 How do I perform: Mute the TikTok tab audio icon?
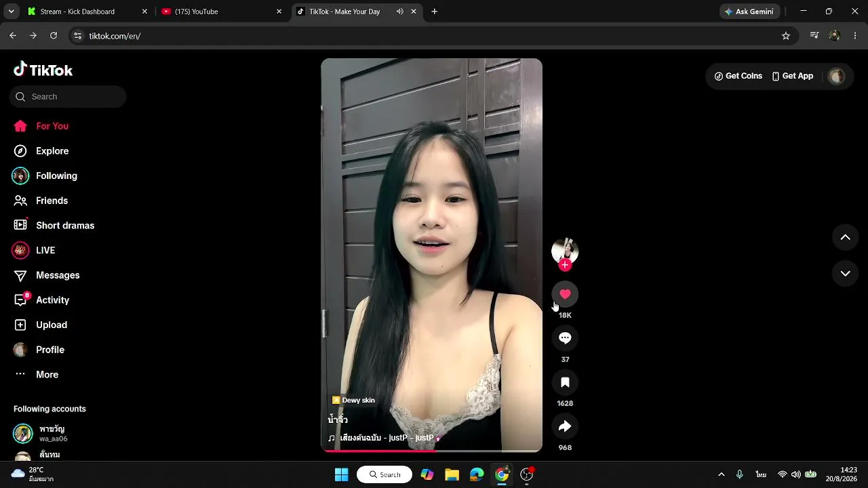coord(400,12)
